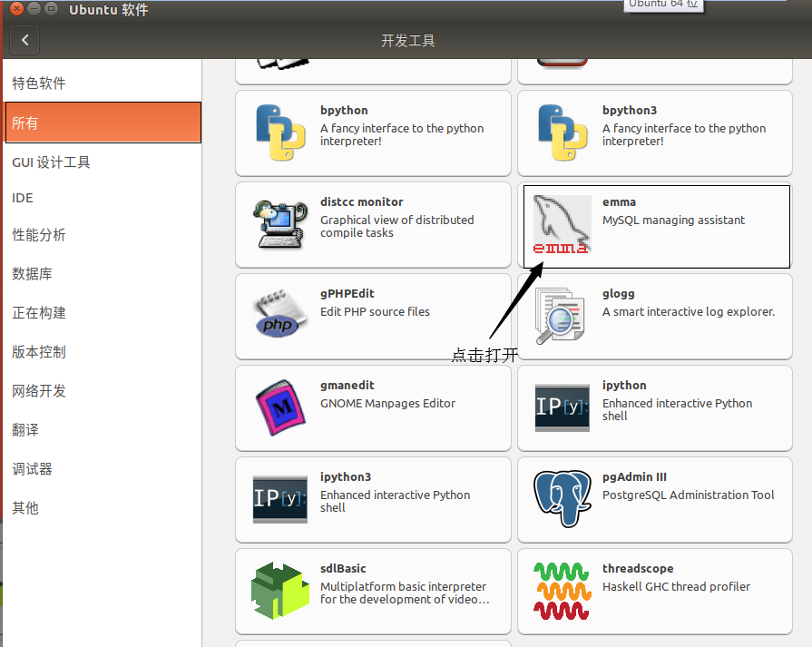The height and width of the screenshot is (647, 812).
Task: Click the bpython Python logo icon
Action: (x=280, y=132)
